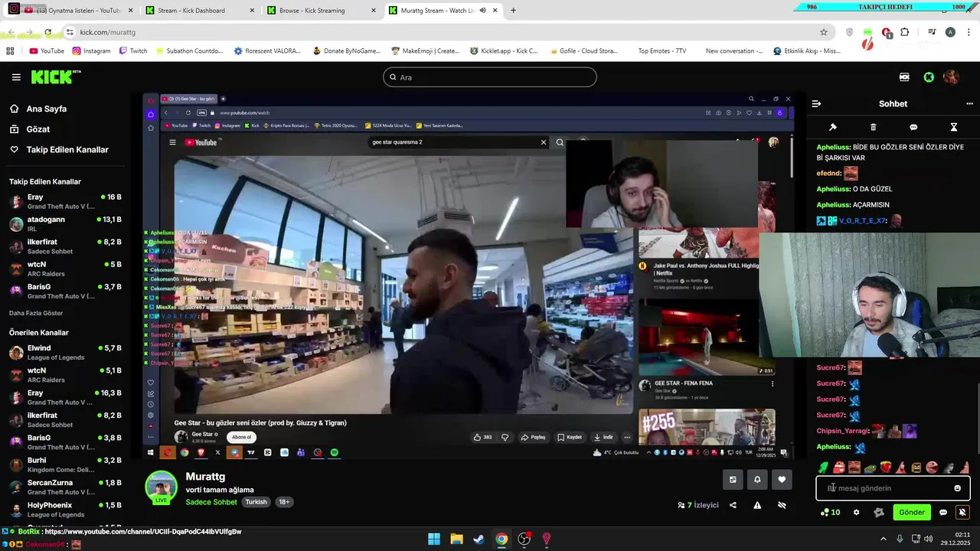This screenshot has height=551, width=980.
Task: Open the emoji picker in message box
Action: 957,488
